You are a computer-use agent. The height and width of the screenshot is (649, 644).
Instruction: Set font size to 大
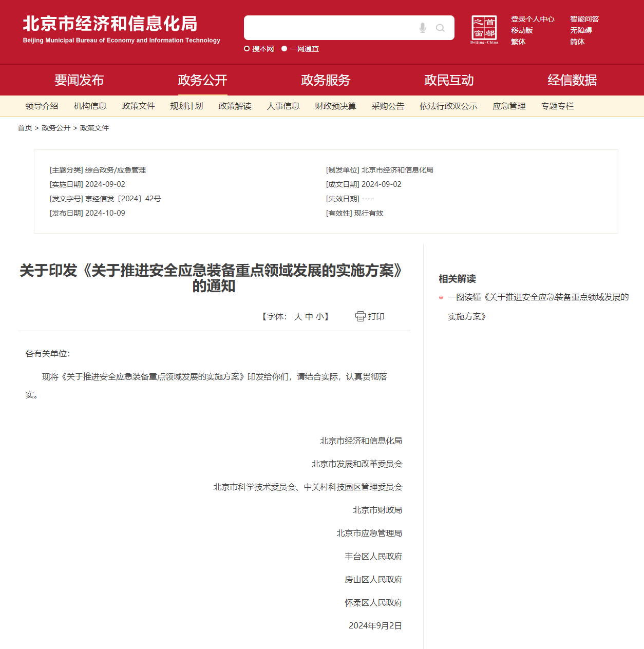(x=298, y=317)
